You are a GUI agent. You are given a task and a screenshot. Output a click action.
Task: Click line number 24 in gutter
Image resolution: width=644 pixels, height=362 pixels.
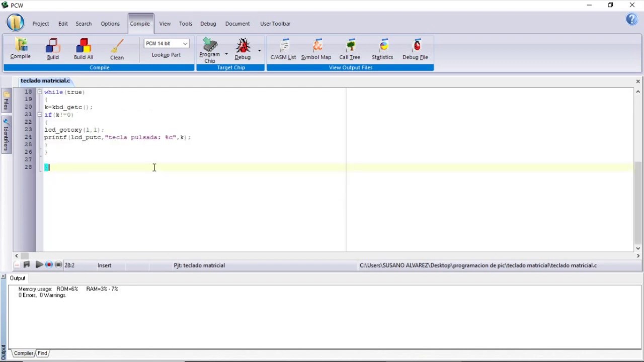(x=28, y=137)
